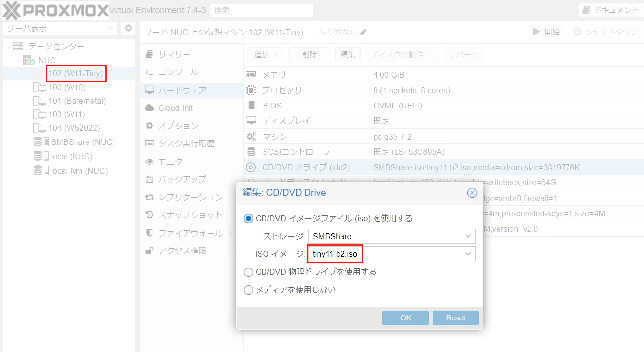Select the NUC node server icon
Viewport: 644px width, 352px height.
pos(29,60)
